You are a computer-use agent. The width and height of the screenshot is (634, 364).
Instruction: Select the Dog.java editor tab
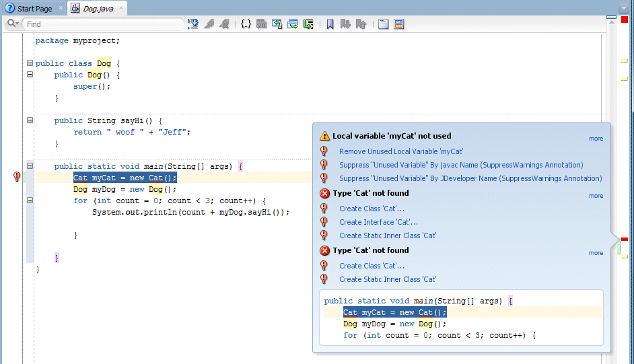coord(98,9)
